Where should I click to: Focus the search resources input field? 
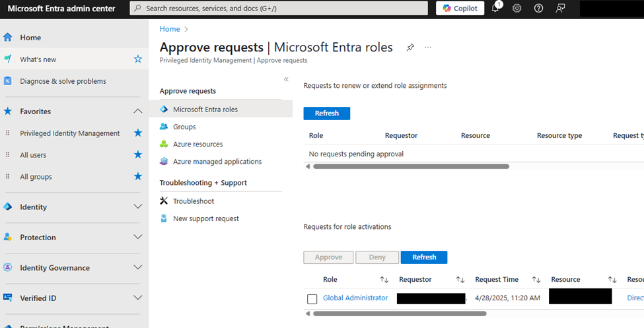279,8
